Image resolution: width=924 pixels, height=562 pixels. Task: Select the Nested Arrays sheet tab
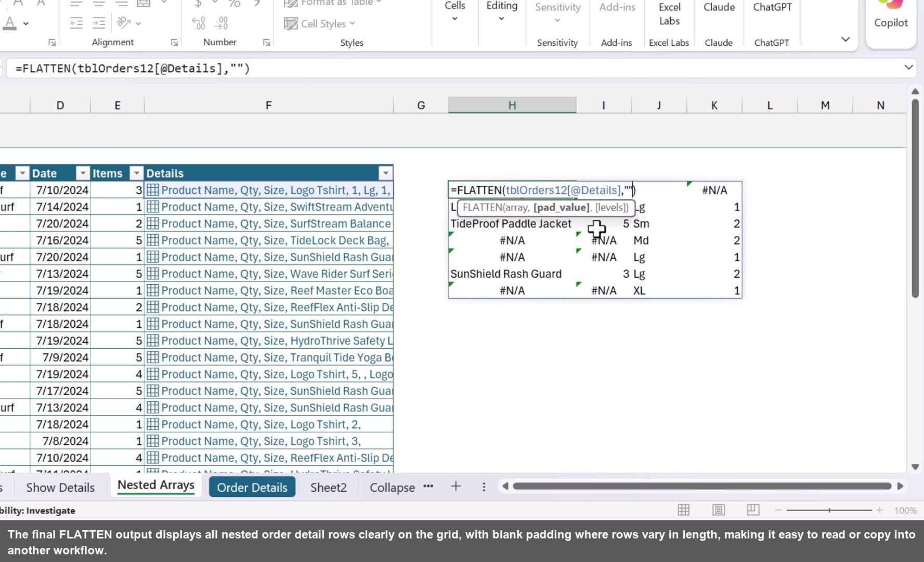pyautogui.click(x=156, y=486)
